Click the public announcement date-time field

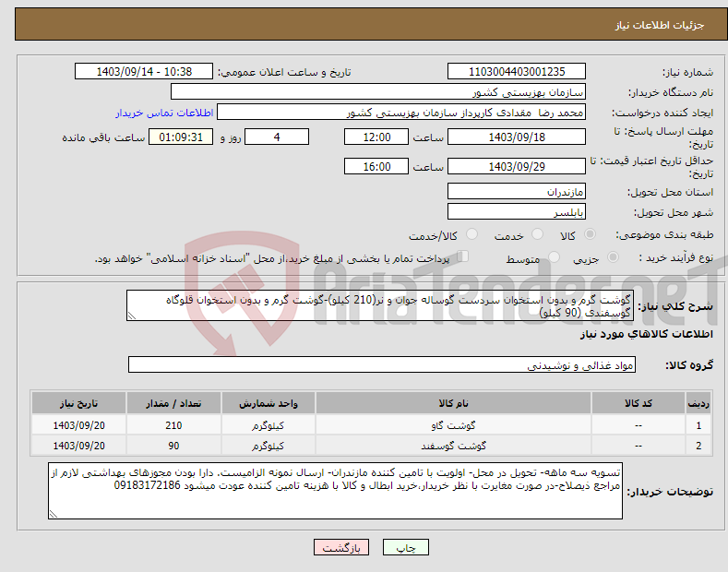pos(143,72)
